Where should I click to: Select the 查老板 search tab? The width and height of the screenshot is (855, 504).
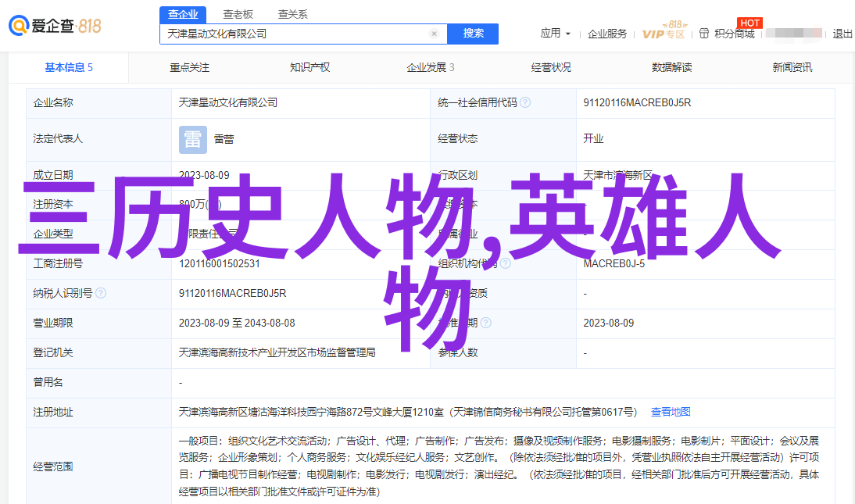coord(238,15)
